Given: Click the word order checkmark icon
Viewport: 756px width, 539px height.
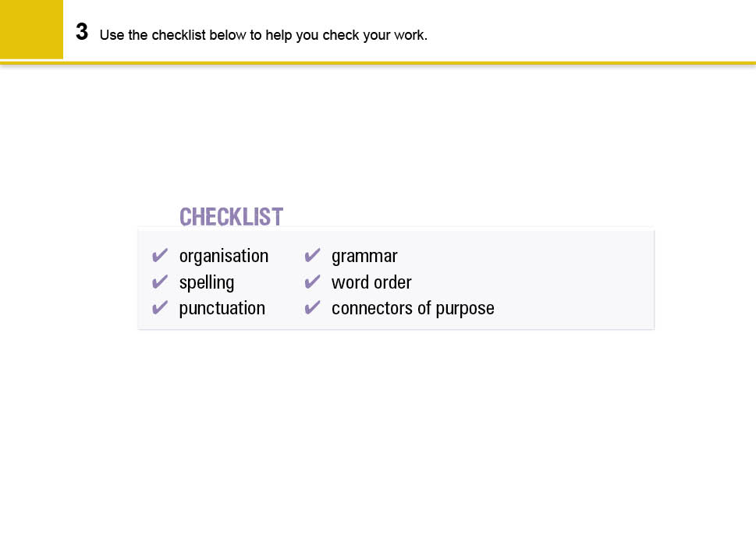Looking at the screenshot, I should (x=312, y=282).
